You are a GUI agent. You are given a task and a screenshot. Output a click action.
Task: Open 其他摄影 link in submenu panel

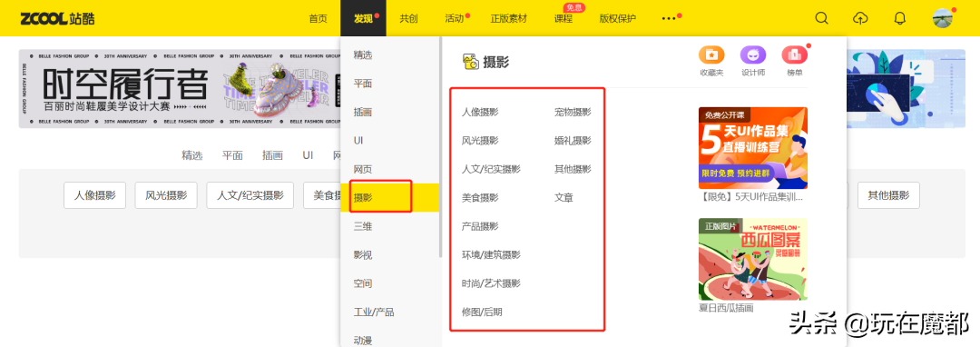pyautogui.click(x=573, y=169)
